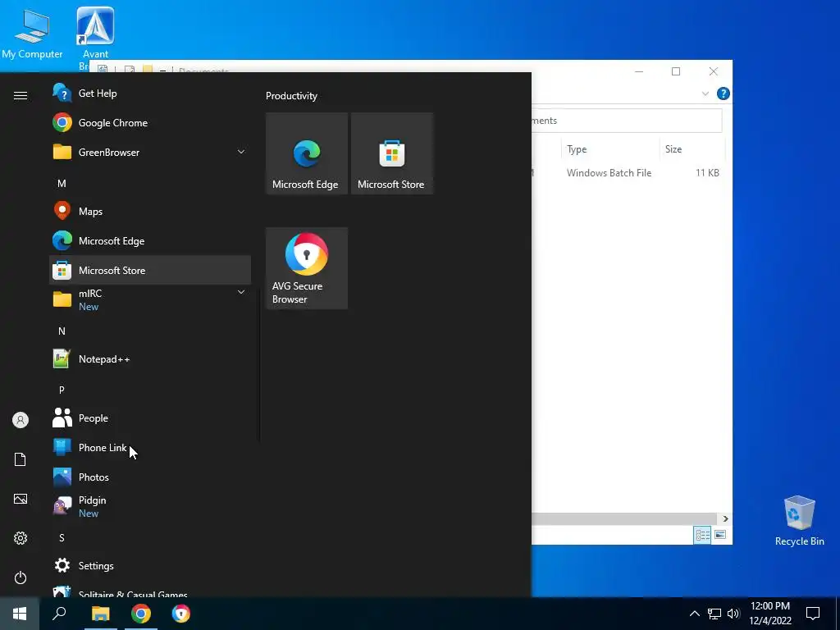
Task: Click the Explorer horizontal scrollbar track
Action: point(624,518)
